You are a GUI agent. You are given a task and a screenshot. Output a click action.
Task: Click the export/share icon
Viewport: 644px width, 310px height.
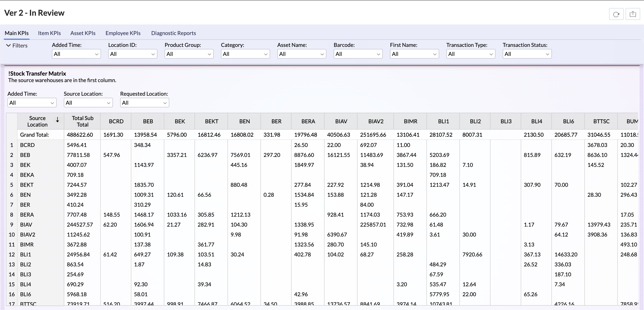click(632, 14)
